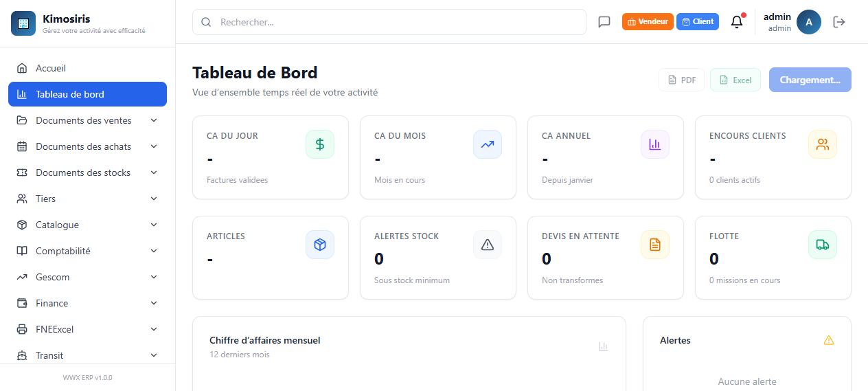
Task: Expand Documents des ventes chevron
Action: pyautogui.click(x=154, y=120)
